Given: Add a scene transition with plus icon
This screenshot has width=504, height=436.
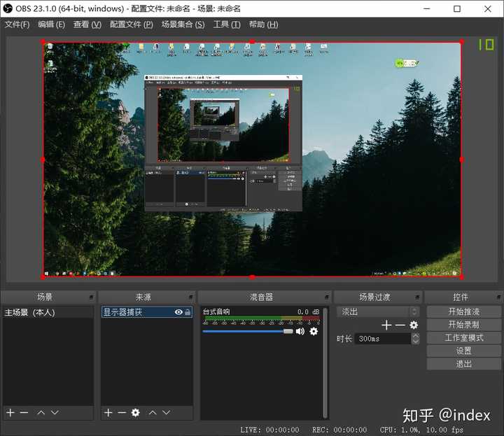Looking at the screenshot, I should tap(386, 325).
